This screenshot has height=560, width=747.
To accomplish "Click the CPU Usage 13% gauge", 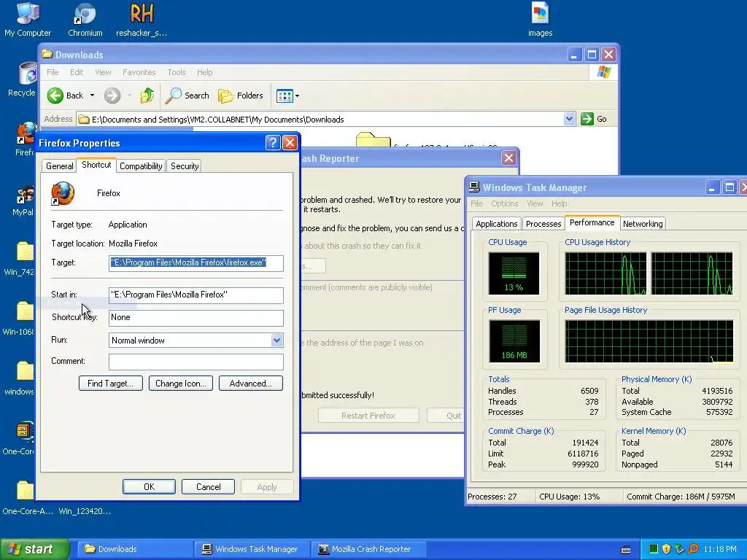I will [x=514, y=274].
